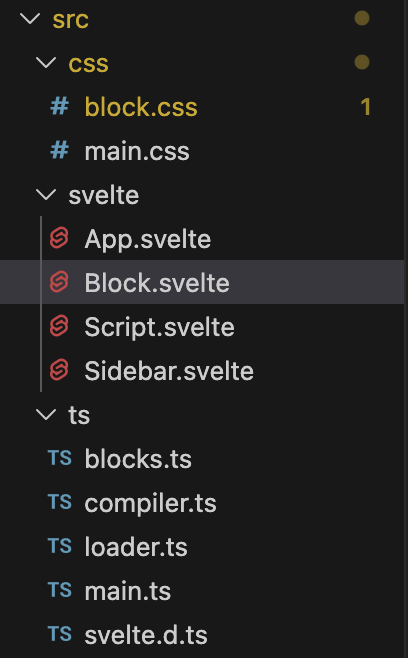Click the CSS hash icon beside main.css
The width and height of the screenshot is (408, 658).
60,150
